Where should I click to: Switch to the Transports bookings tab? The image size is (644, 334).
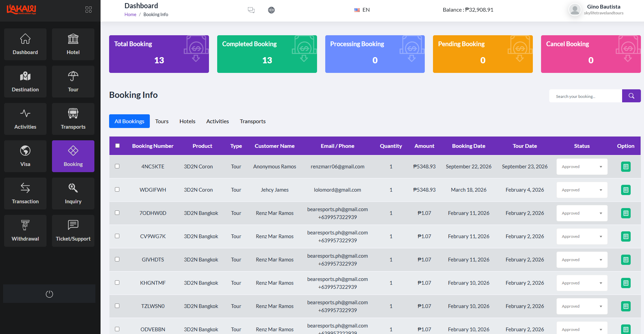click(253, 121)
